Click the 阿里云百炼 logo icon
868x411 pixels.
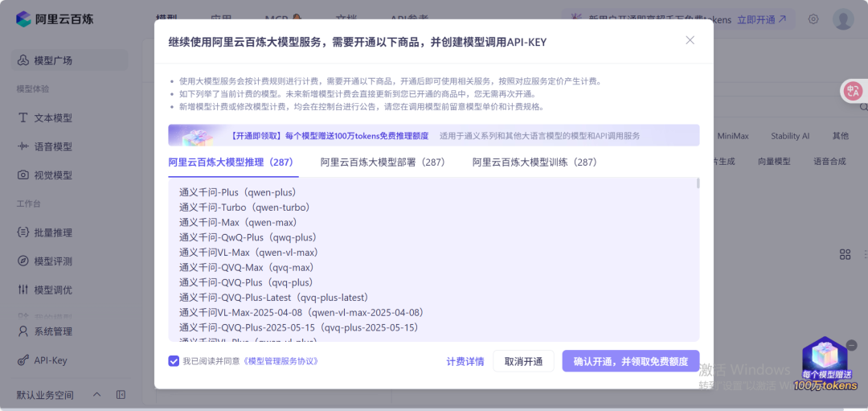tap(23, 18)
